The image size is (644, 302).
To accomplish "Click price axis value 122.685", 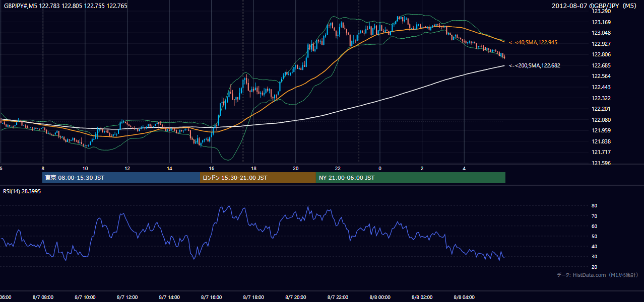I will pos(601,65).
